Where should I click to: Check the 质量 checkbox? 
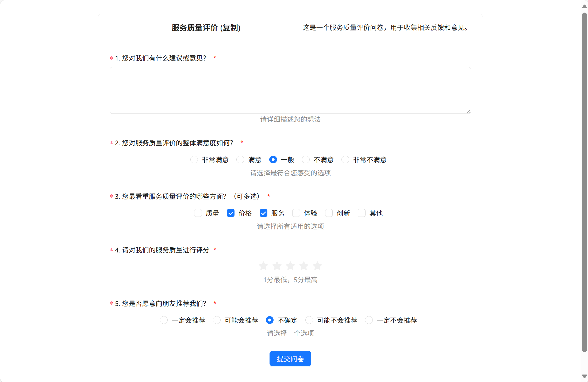coord(198,213)
